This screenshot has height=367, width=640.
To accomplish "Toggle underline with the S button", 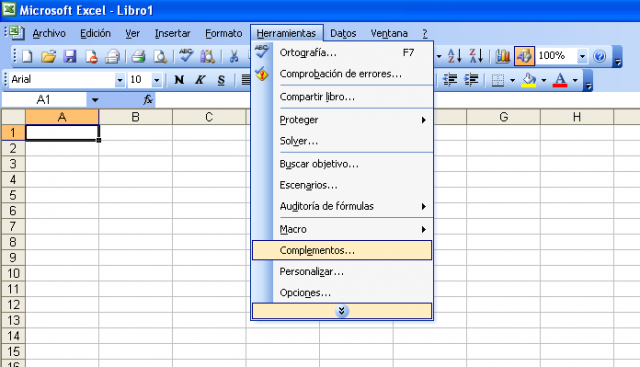I will tap(221, 80).
